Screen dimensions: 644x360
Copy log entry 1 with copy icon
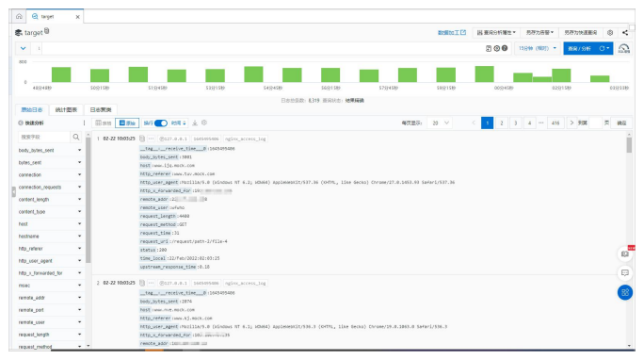tap(142, 139)
